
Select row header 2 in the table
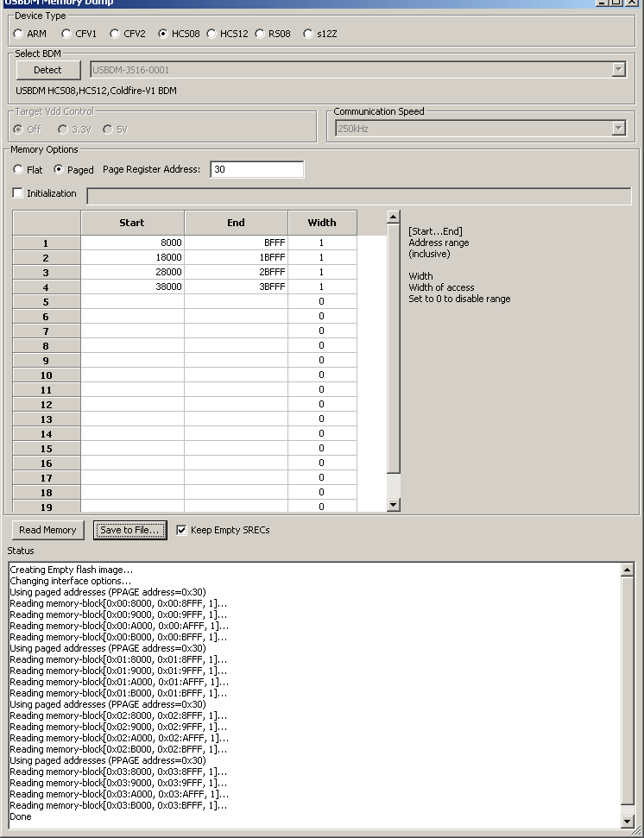click(x=47, y=257)
